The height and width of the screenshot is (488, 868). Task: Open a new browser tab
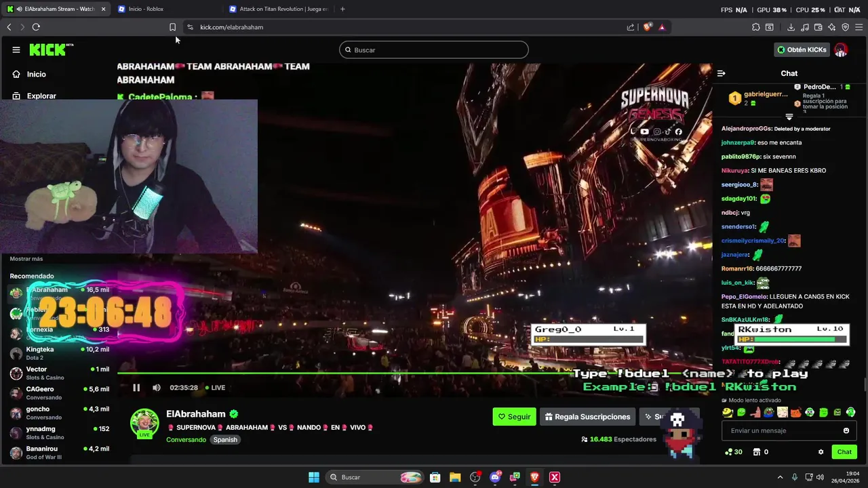tap(342, 9)
